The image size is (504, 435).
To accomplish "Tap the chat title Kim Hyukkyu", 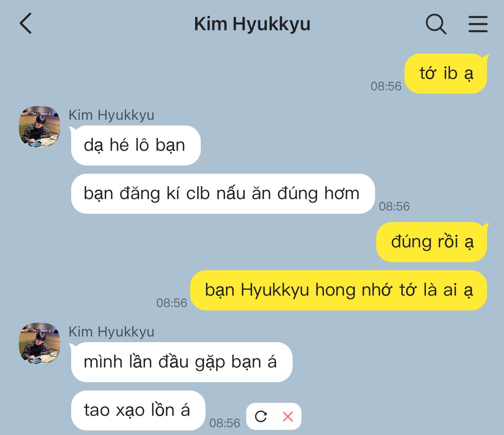I will pyautogui.click(x=252, y=24).
